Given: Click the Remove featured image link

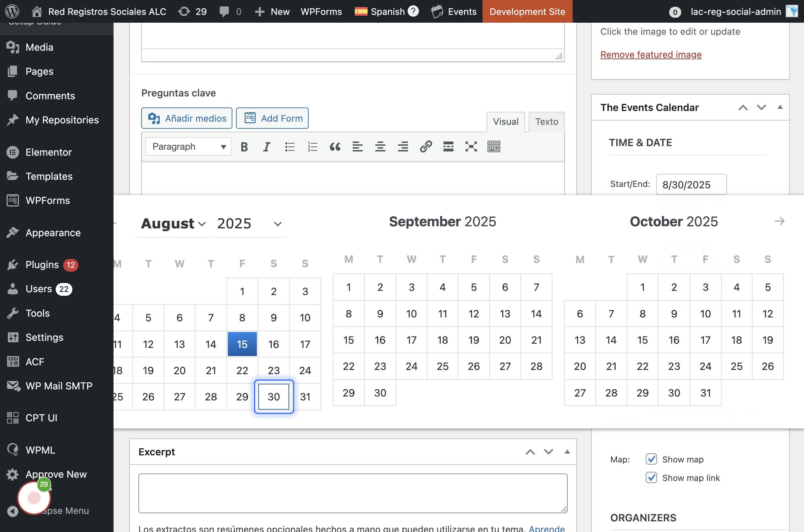Looking at the screenshot, I should 651,55.
